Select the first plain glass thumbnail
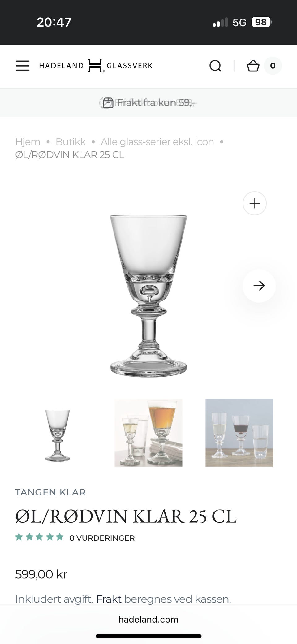This screenshot has width=297, height=644. coord(58,433)
